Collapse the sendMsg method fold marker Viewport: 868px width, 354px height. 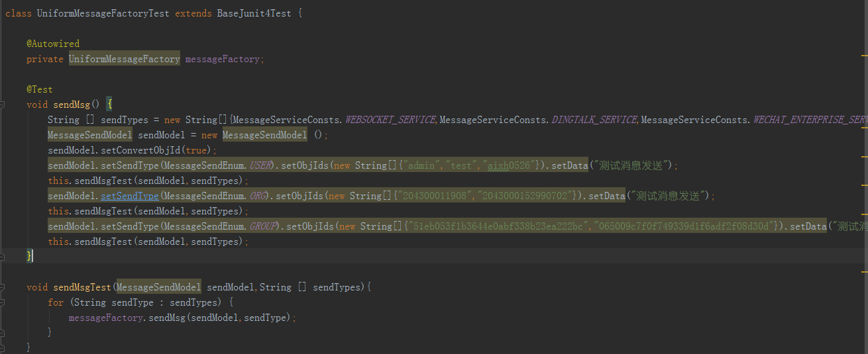click(x=3, y=105)
